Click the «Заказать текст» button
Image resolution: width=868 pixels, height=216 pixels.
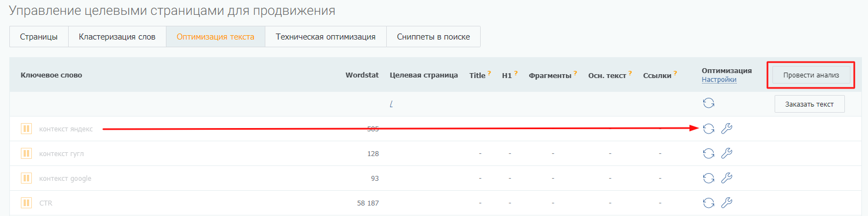(809, 104)
